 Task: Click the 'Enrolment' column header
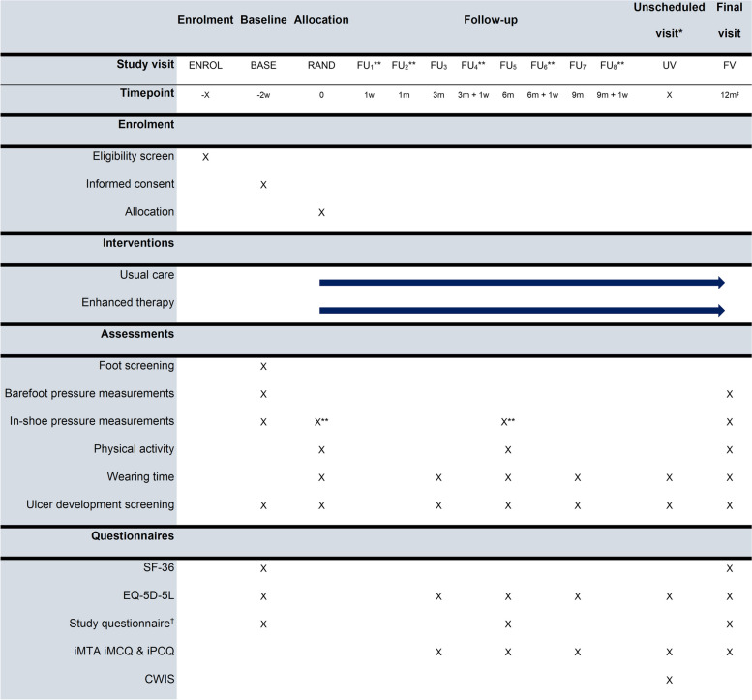[x=205, y=20]
